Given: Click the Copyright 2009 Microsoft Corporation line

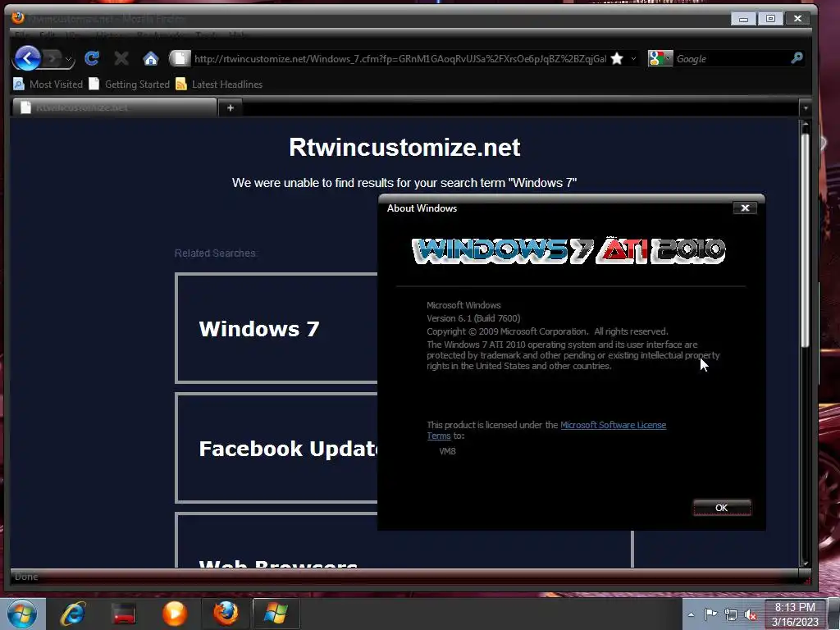Looking at the screenshot, I should [547, 331].
